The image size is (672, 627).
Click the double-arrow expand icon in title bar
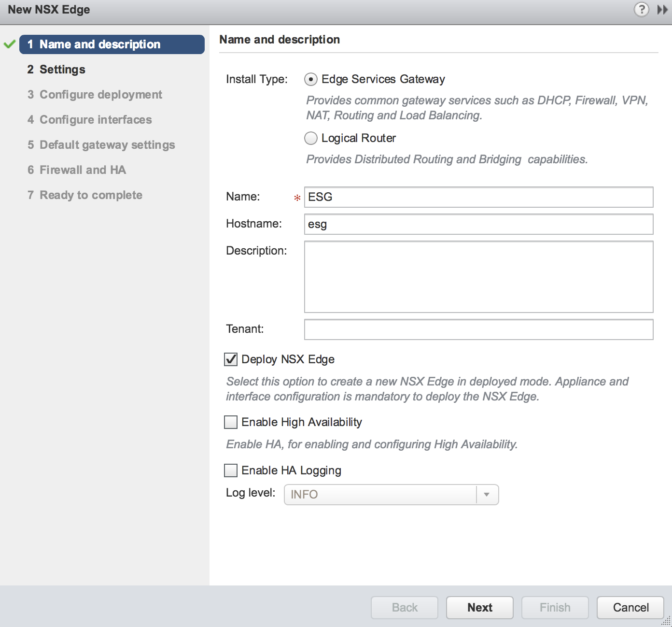coord(662,10)
